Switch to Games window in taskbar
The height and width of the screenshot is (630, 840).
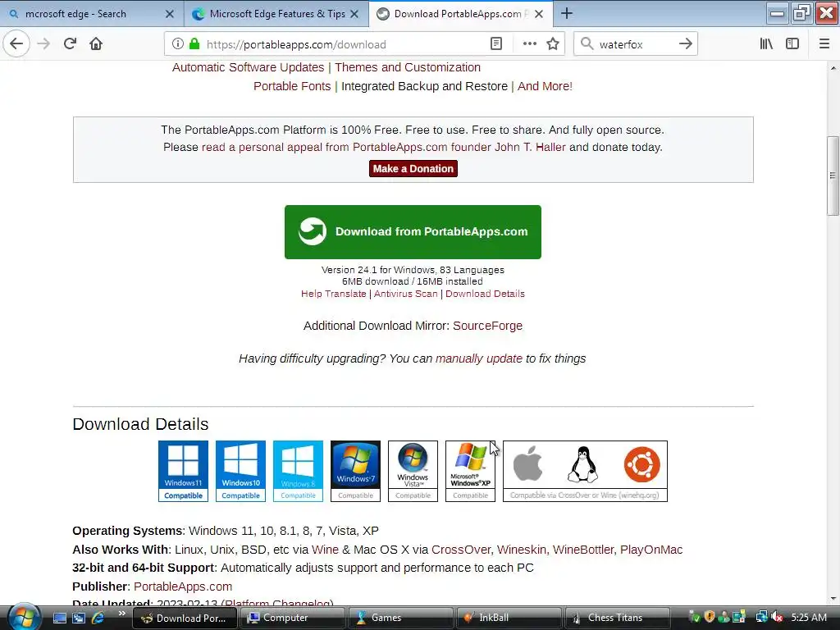tap(400, 618)
